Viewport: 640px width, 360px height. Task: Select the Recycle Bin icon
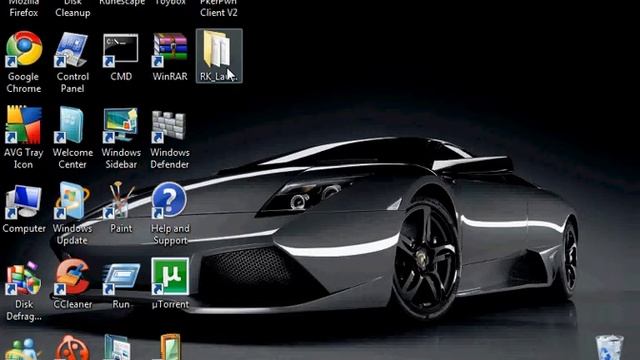click(609, 347)
